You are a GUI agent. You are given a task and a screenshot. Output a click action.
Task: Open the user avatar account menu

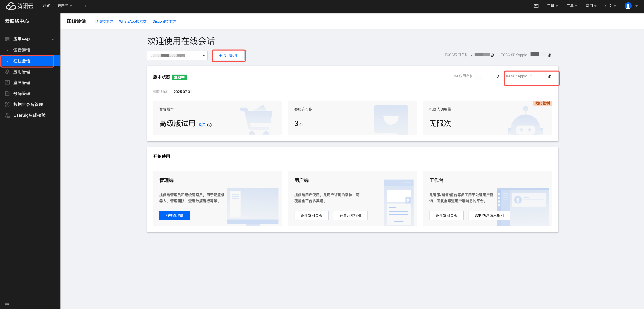(x=628, y=6)
